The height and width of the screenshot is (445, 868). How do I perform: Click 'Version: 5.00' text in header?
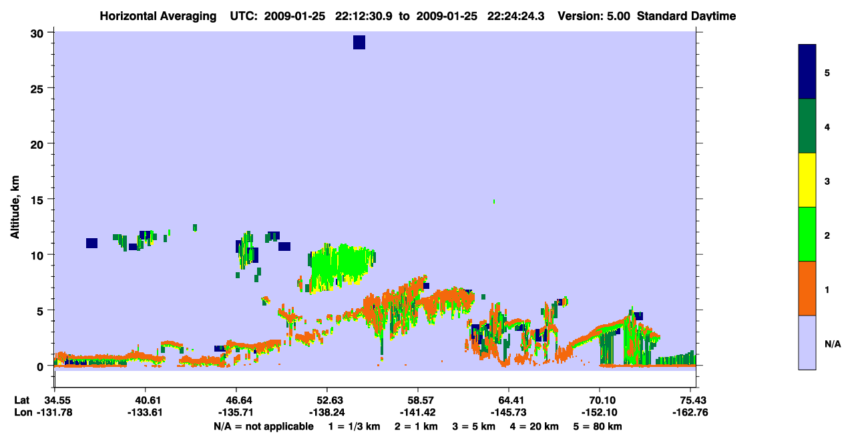593,16
